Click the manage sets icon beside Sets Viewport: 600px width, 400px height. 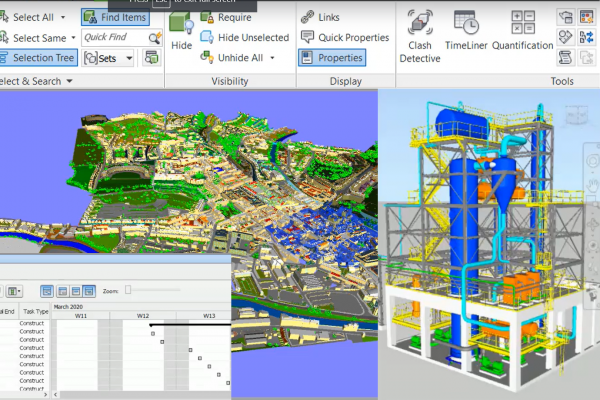click(151, 58)
